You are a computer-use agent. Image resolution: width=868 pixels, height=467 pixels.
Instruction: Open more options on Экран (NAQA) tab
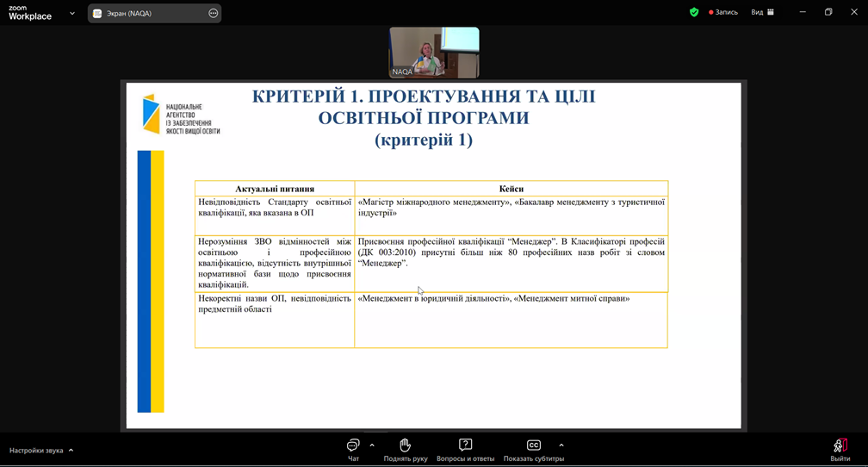[214, 13]
